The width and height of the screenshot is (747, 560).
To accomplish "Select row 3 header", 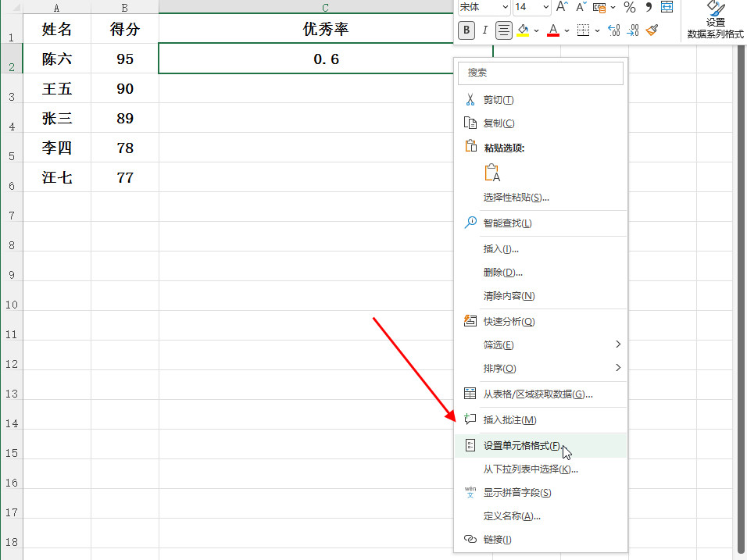I will point(12,88).
